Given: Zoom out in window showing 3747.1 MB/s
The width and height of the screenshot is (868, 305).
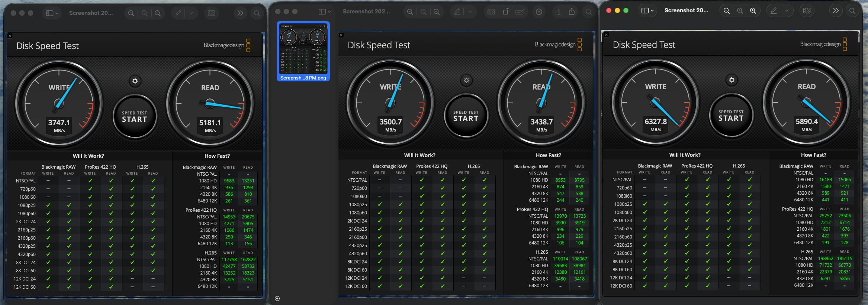Looking at the screenshot, I should coord(131,13).
